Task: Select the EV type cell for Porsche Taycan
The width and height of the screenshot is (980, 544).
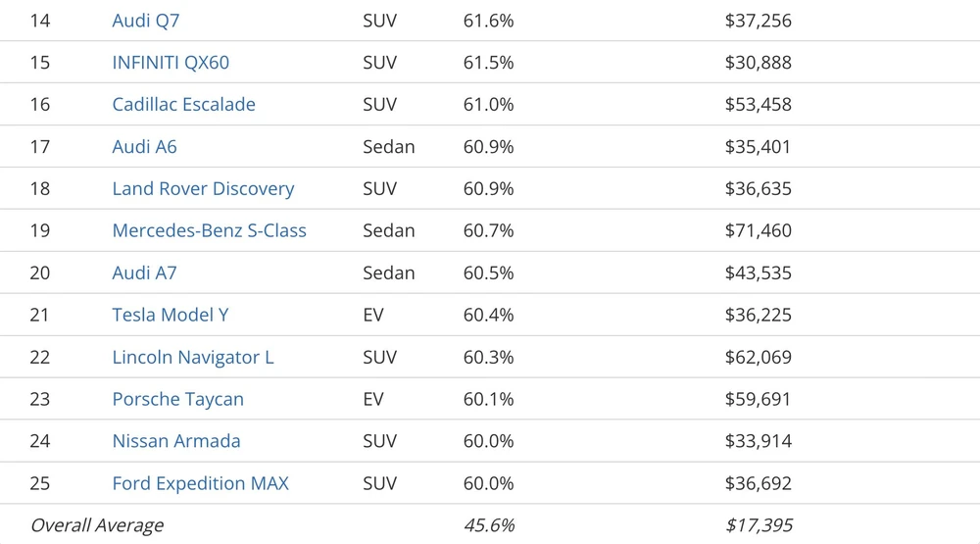Action: [x=373, y=400]
